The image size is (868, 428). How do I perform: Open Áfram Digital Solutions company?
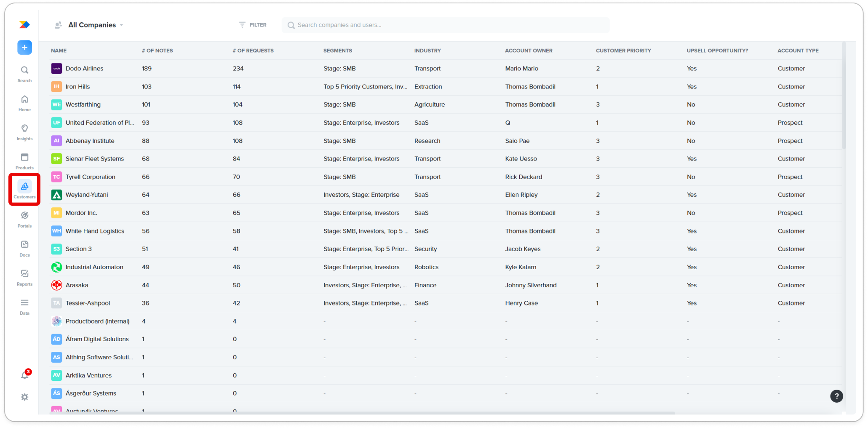point(97,339)
